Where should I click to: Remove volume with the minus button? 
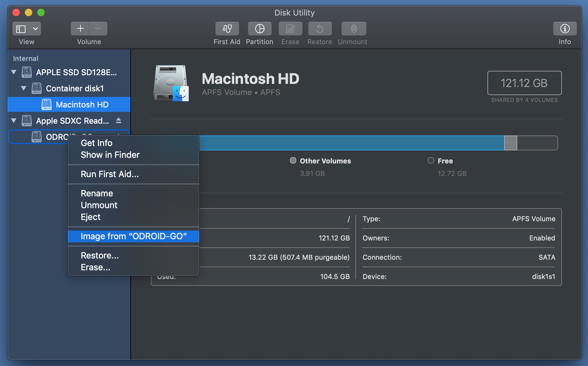98,29
